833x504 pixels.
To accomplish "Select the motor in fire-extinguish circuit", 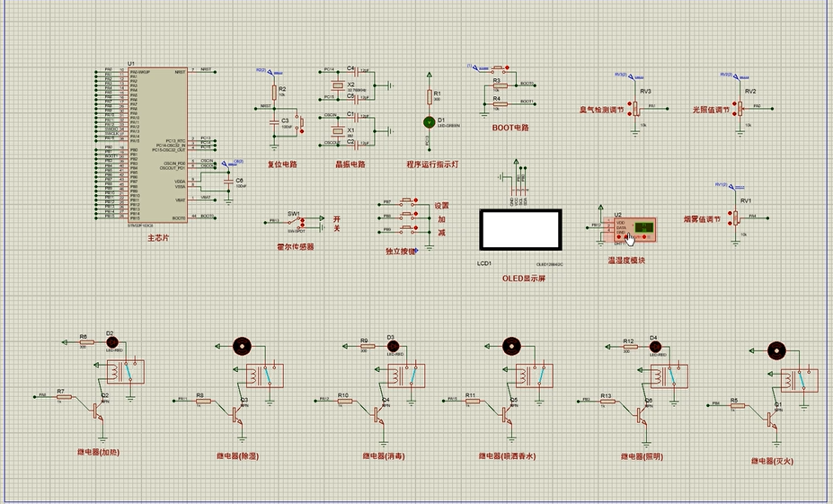I will point(776,351).
